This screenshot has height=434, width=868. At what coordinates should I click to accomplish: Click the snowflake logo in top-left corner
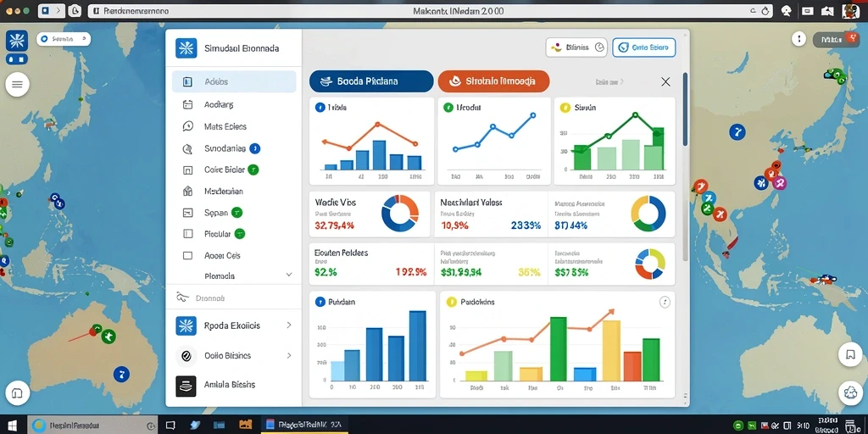pyautogui.click(x=16, y=41)
